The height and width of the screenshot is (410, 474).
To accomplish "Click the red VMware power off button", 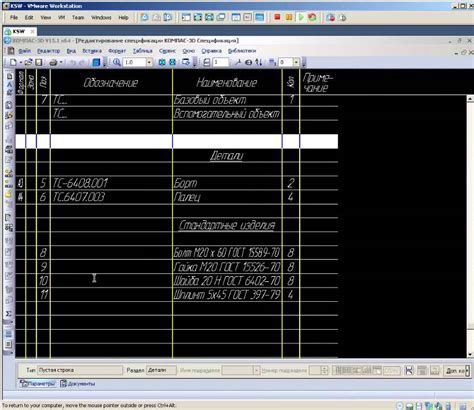I will coord(277,17).
